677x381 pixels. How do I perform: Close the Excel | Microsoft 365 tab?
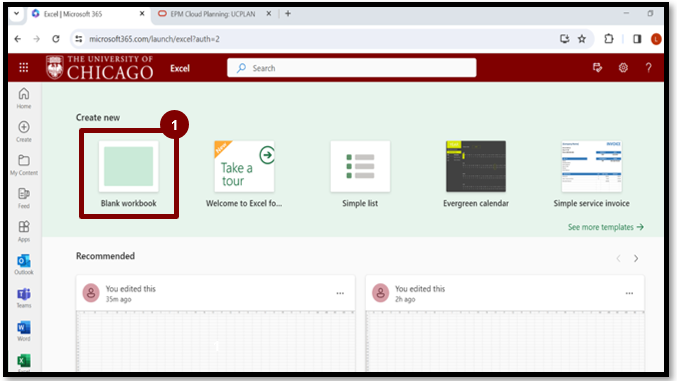click(x=142, y=14)
